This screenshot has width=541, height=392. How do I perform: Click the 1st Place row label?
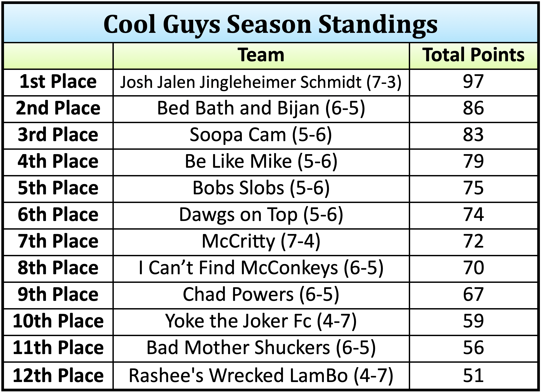click(58, 82)
